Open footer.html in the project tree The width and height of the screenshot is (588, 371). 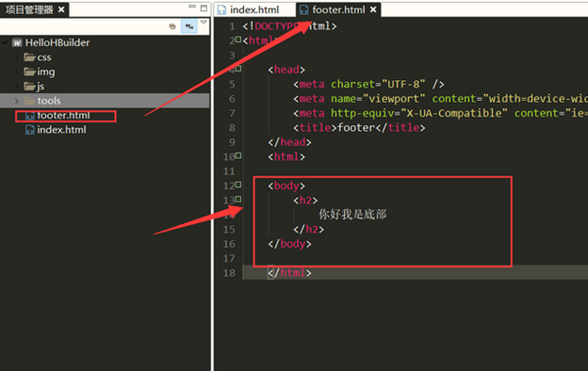coord(64,116)
